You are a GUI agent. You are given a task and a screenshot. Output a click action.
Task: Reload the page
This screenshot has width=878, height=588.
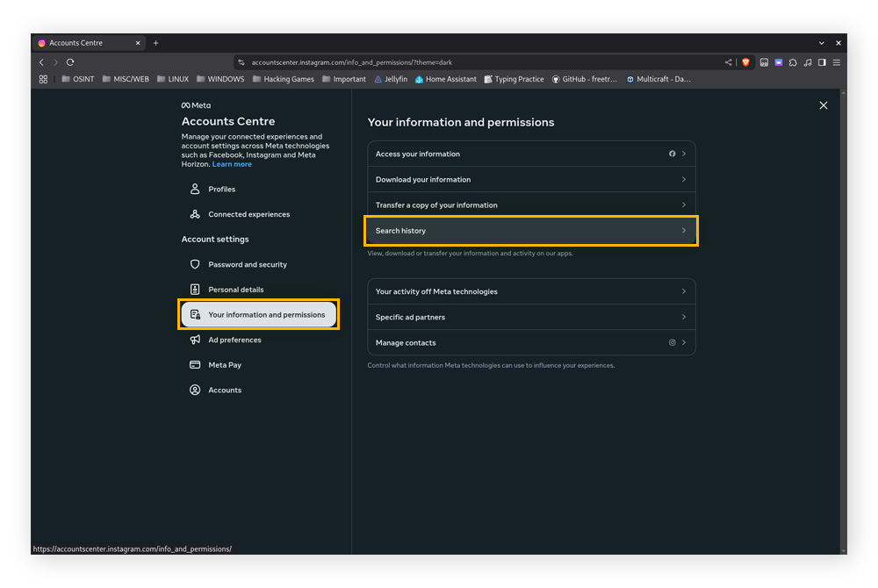point(70,62)
